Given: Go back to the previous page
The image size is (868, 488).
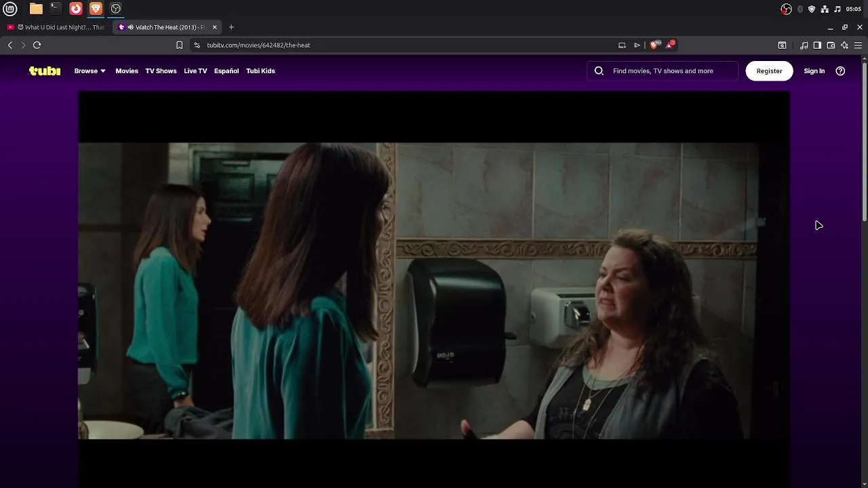Looking at the screenshot, I should (x=9, y=45).
